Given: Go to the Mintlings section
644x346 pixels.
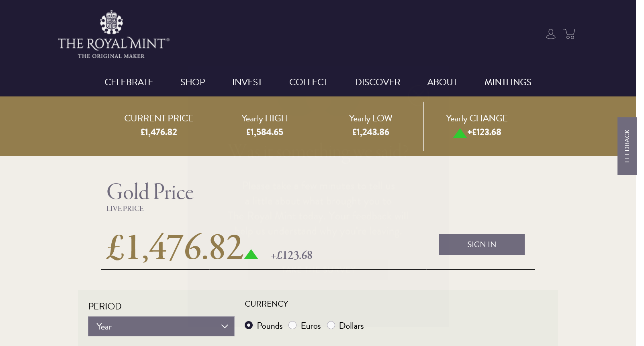Looking at the screenshot, I should (x=507, y=82).
